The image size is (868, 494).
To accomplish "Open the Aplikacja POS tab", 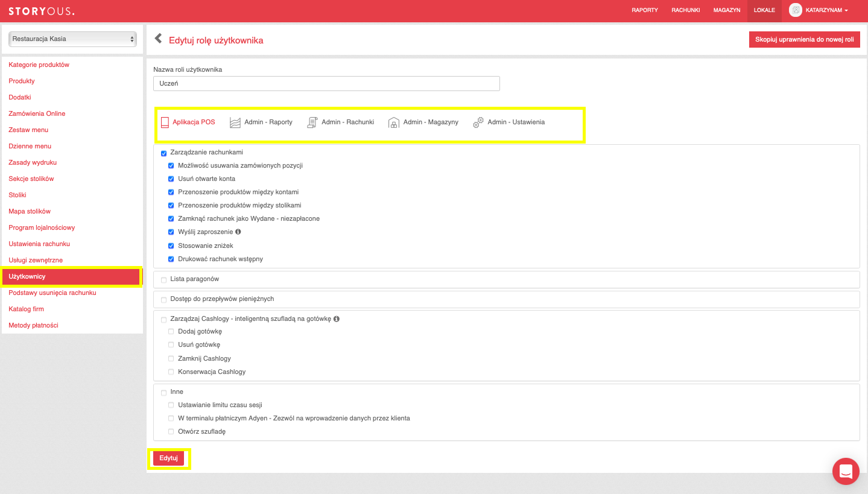I will click(188, 122).
